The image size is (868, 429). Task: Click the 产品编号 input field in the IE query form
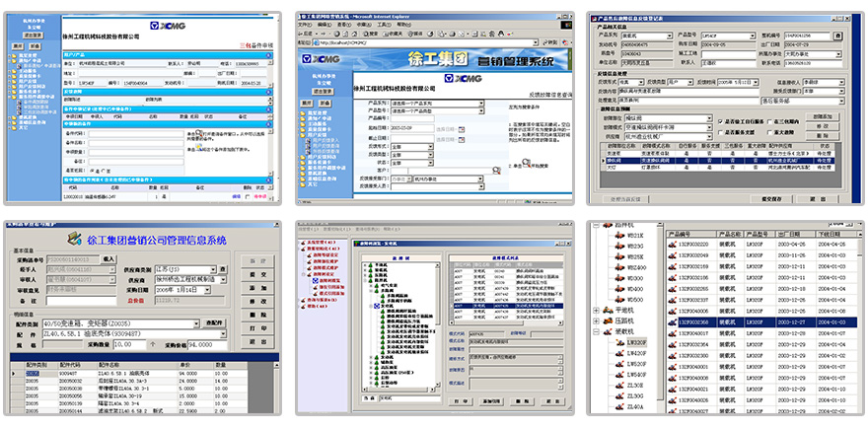[x=412, y=118]
